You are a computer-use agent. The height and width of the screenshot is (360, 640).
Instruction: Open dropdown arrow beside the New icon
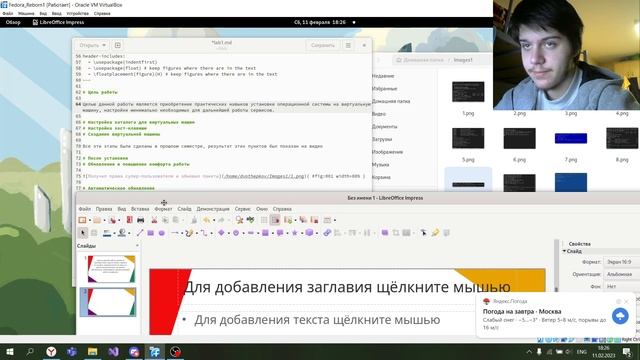[89, 220]
